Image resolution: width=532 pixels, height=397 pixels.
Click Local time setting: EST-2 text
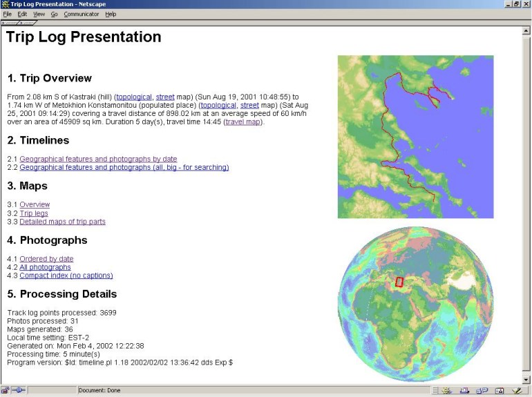[x=48, y=338]
